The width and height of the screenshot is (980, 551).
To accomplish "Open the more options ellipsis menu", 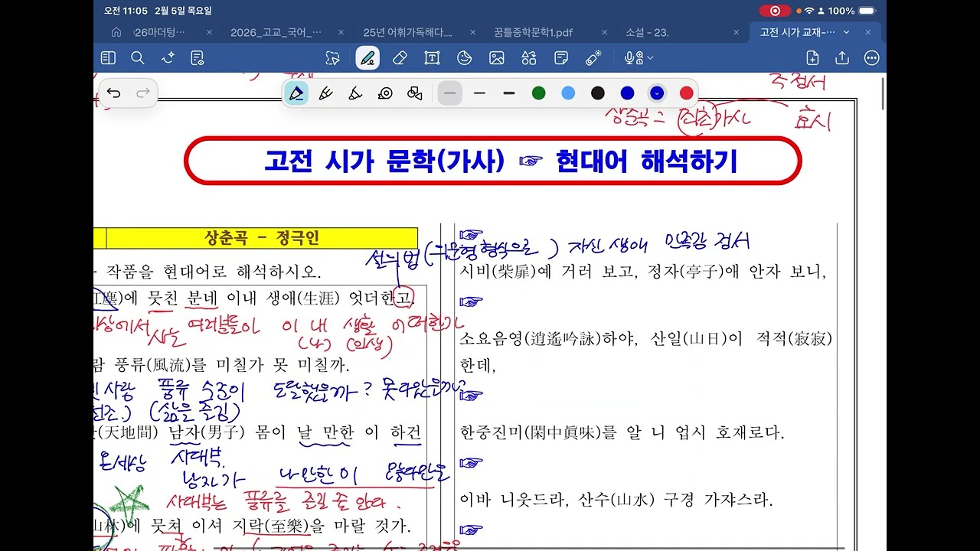I will coord(871,58).
